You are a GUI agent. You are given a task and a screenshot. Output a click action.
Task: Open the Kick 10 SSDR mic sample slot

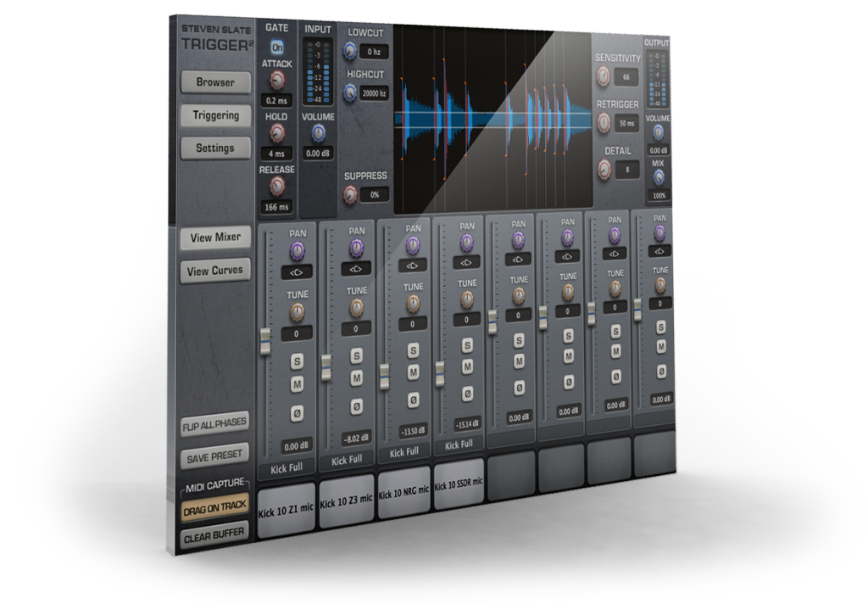(459, 487)
